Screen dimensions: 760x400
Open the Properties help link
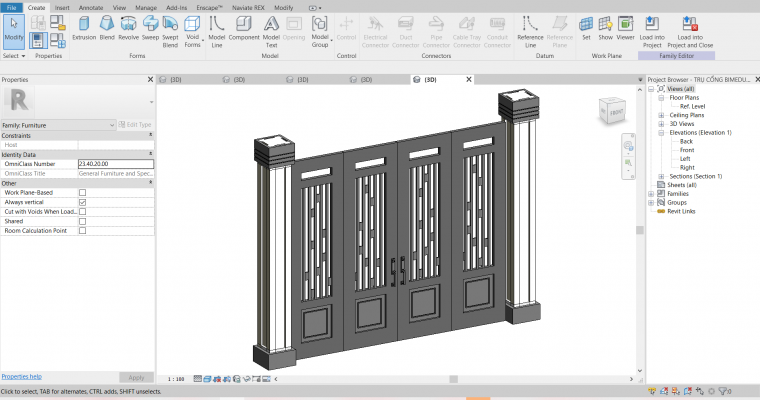coord(21,376)
